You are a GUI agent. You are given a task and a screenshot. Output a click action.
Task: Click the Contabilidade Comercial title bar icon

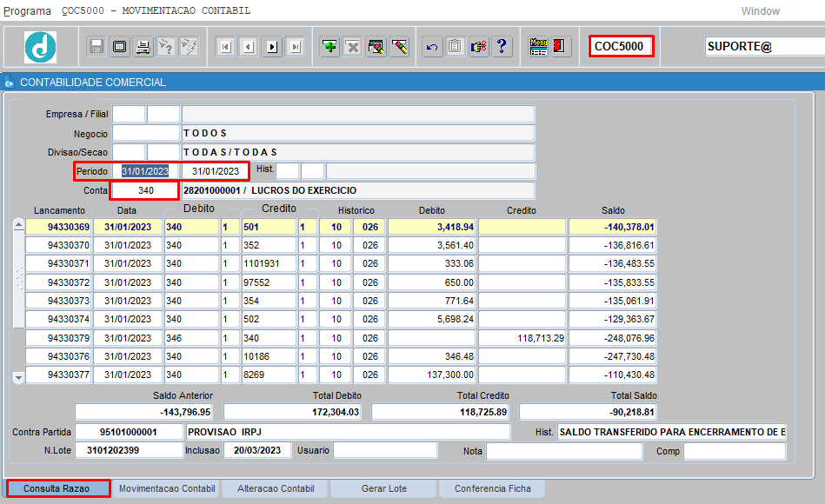[9, 82]
